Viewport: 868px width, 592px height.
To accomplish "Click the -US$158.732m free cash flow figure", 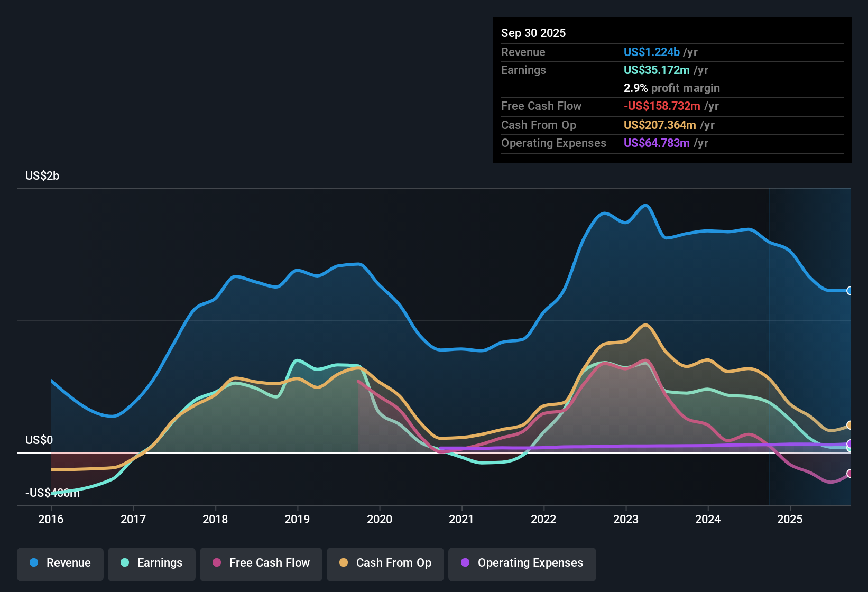I will point(661,106).
